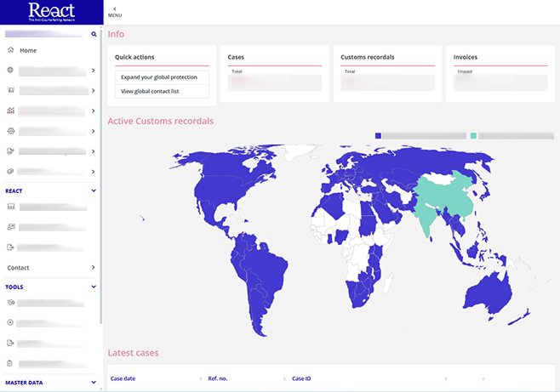Click the globe icon in the sidebar
The height and width of the screenshot is (392, 560).
pos(10,70)
